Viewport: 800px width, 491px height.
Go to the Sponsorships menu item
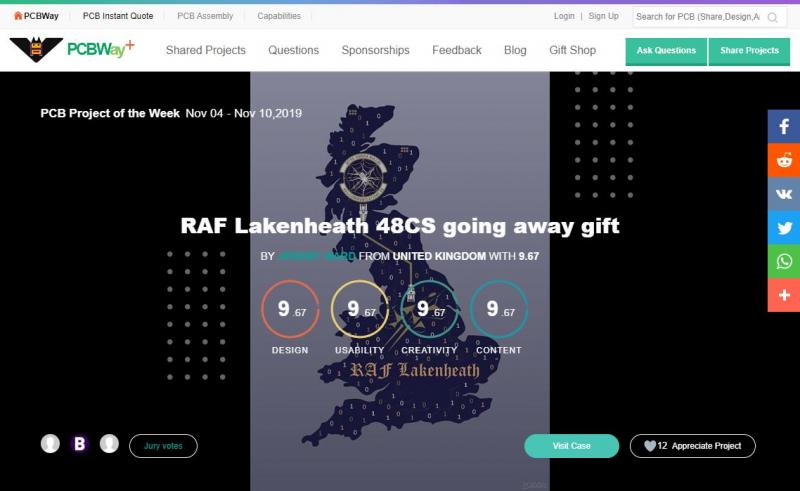point(376,50)
